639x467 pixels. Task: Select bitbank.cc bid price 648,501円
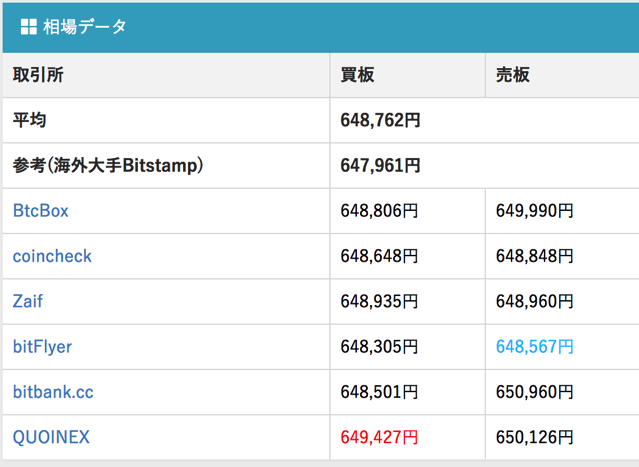tap(379, 392)
